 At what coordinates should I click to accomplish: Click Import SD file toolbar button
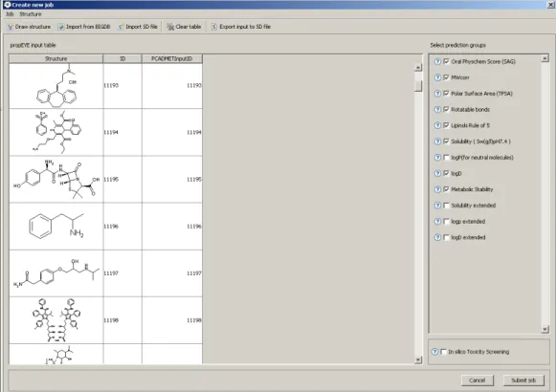[138, 27]
